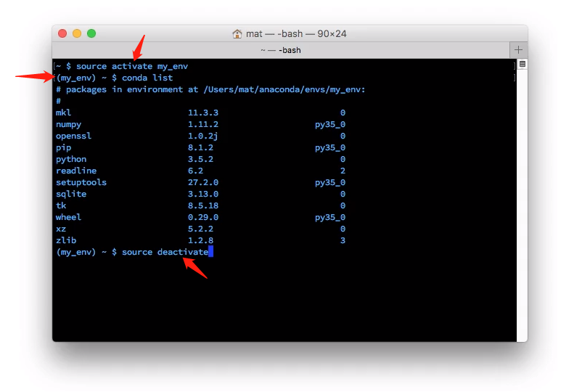
Task: Click the numpy package name in list
Action: click(68, 124)
